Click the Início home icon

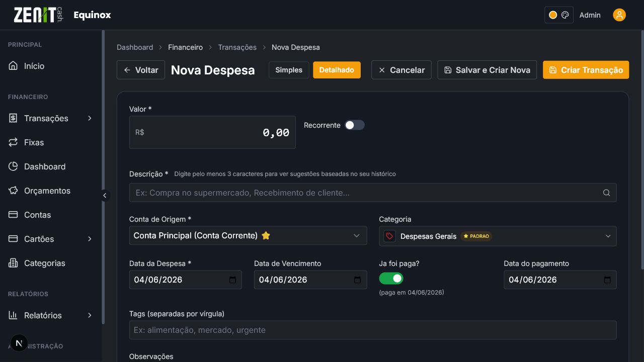point(13,66)
